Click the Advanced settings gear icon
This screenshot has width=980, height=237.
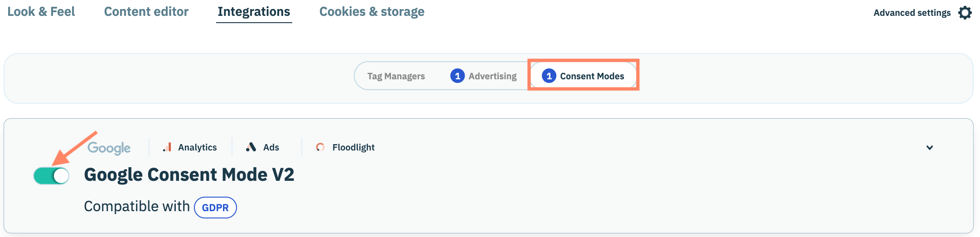[x=965, y=13]
